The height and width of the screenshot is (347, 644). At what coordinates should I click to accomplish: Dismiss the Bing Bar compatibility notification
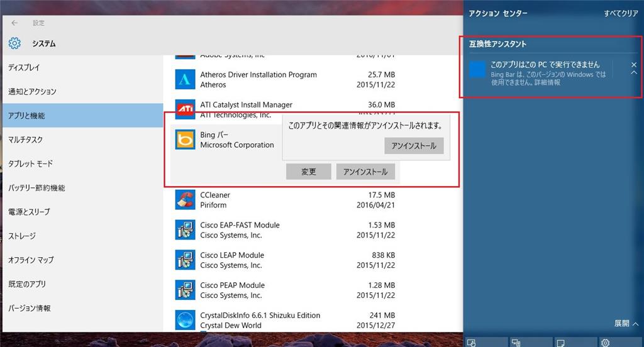pyautogui.click(x=634, y=65)
